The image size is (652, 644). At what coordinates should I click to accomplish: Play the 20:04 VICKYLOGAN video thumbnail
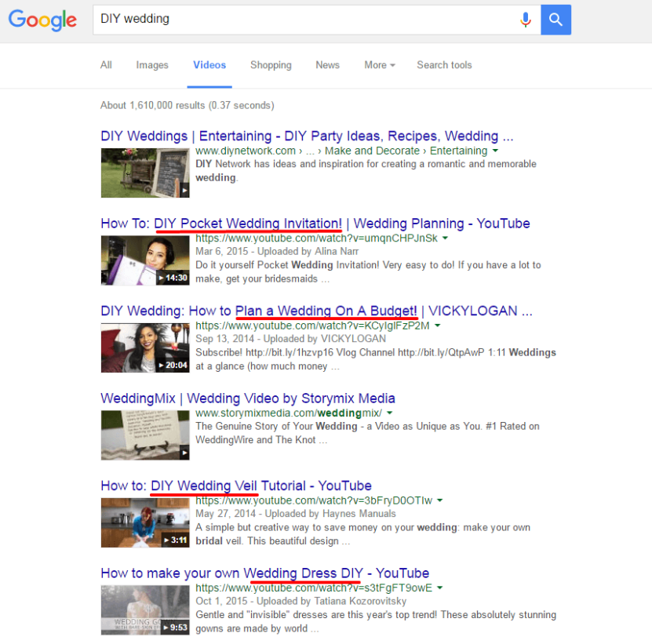click(145, 347)
